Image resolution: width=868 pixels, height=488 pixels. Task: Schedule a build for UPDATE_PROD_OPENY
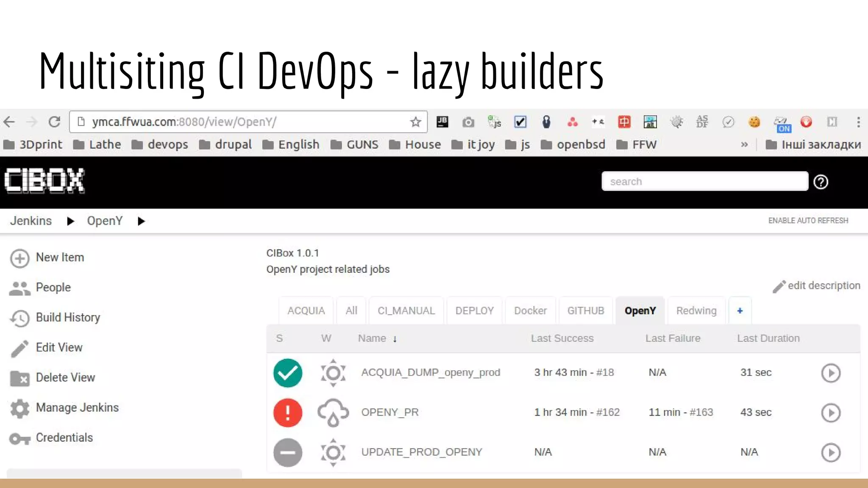831,452
